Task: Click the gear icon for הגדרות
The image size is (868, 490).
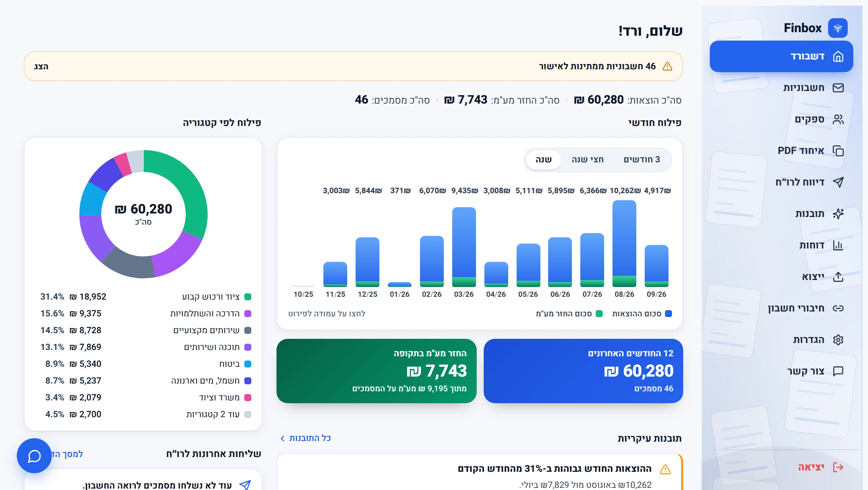Action: [x=838, y=340]
